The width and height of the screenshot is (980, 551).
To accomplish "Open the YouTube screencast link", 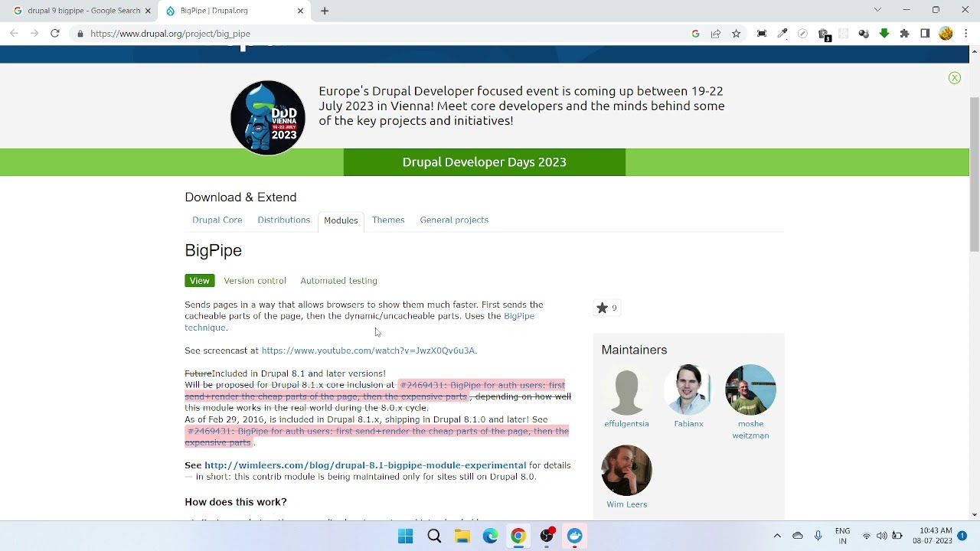I will click(368, 350).
